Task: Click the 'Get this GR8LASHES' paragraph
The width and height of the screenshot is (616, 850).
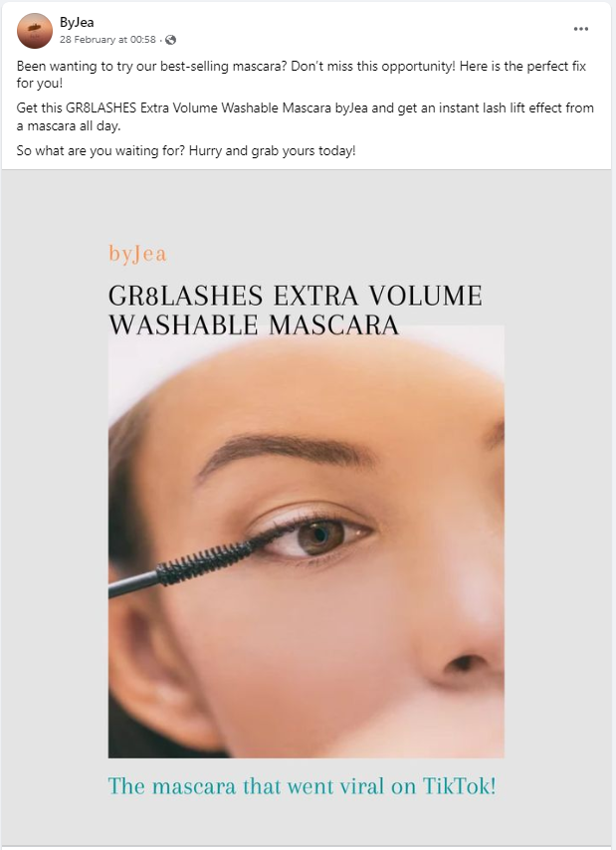Action: click(306, 116)
